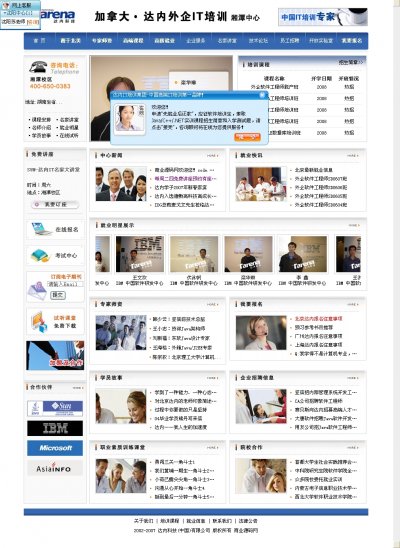
Task: Click the orange button in the chat popup
Action: point(247,137)
